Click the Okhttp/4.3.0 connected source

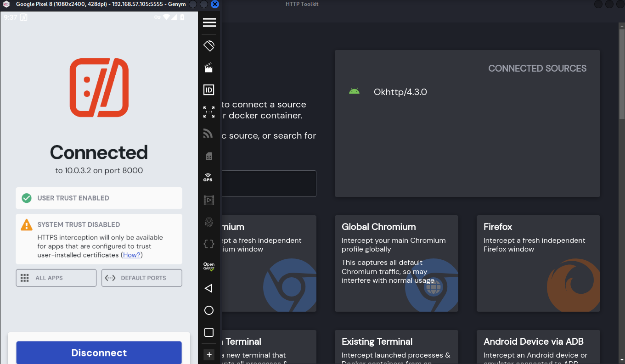coord(400,92)
